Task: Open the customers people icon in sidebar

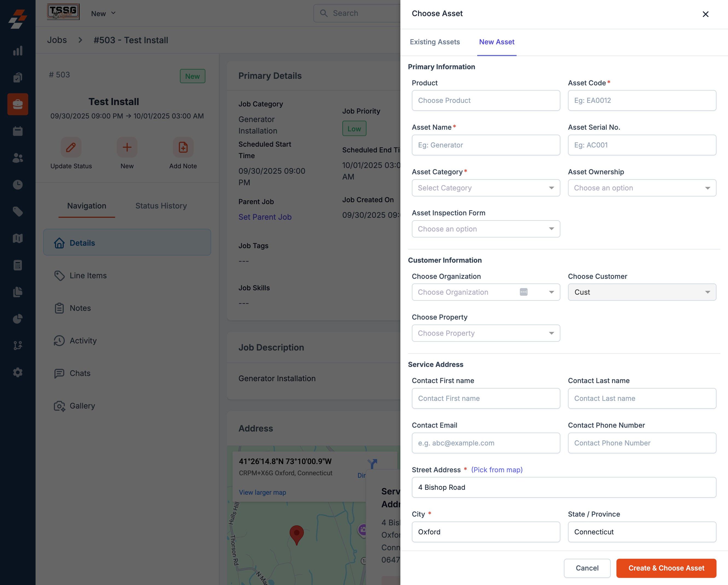Action: 18,158
